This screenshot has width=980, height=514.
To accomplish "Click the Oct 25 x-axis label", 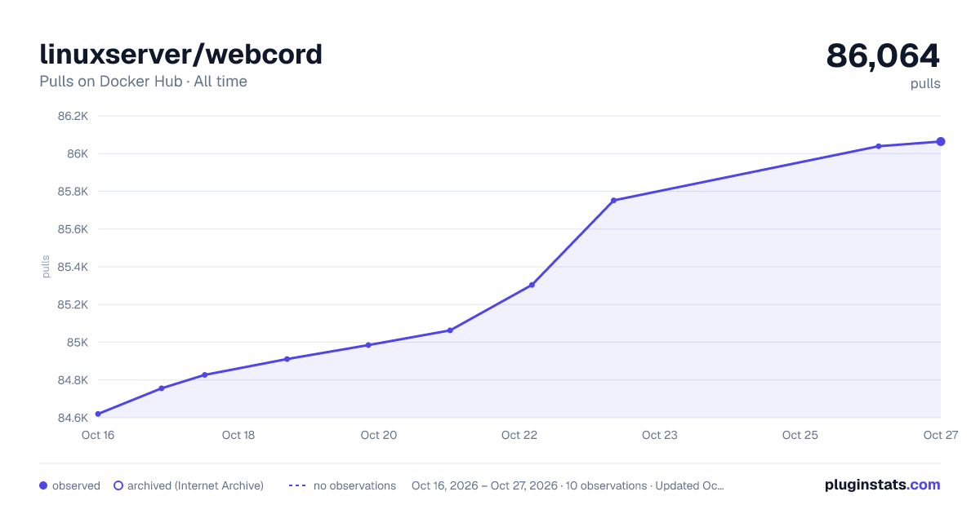I will click(x=800, y=435).
